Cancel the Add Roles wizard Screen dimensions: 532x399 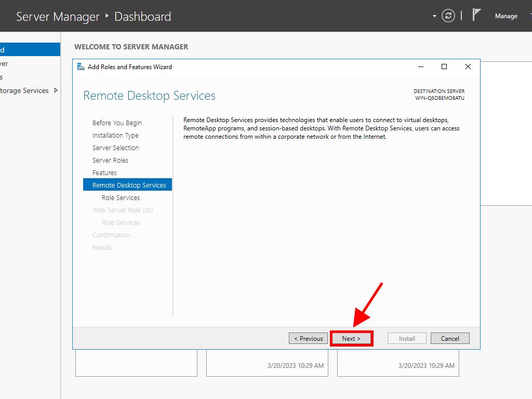(x=450, y=338)
